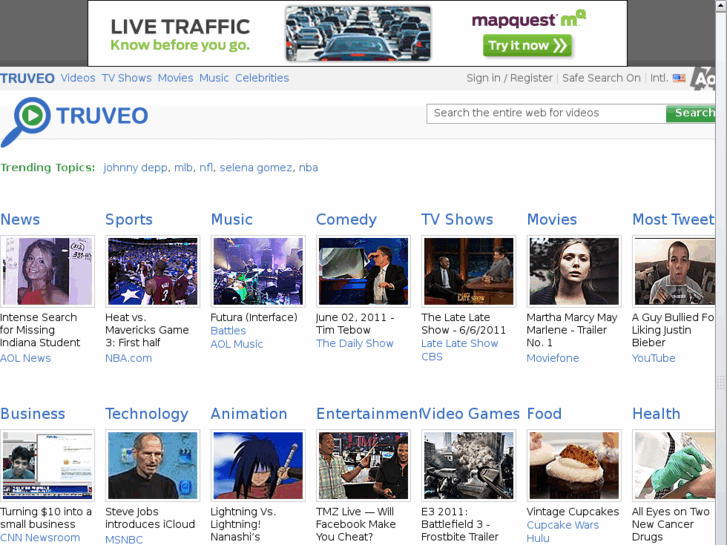Play the missing Indiana student news thumbnail
Viewport: 727px width, 545px height.
tap(47, 271)
